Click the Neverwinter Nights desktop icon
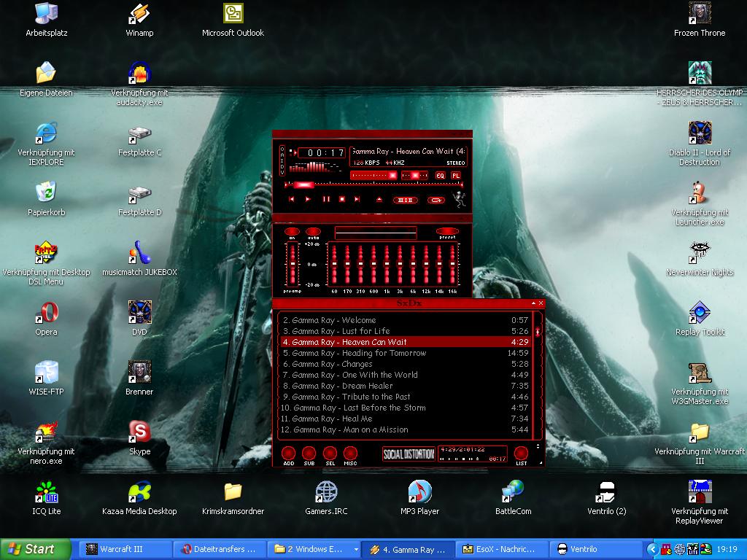747x560 pixels. pos(700,259)
